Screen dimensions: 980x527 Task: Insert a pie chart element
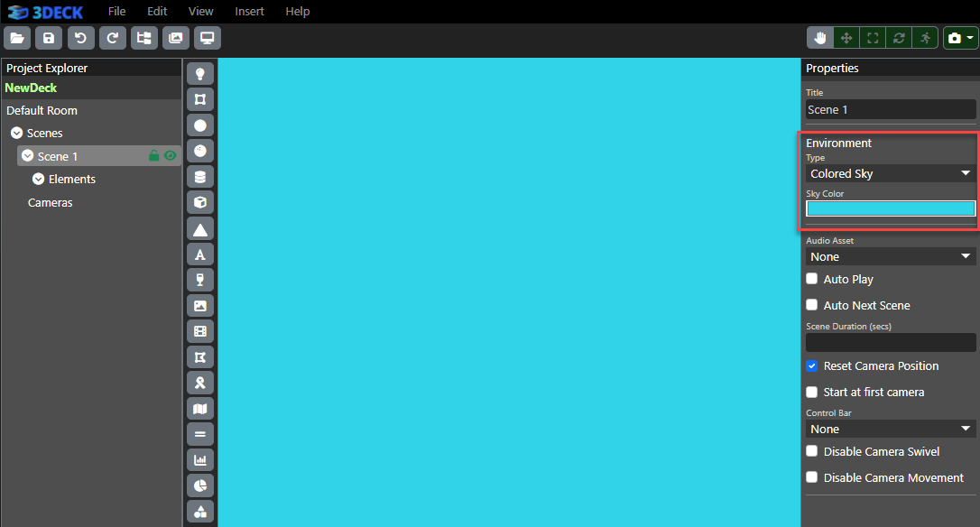[x=200, y=485]
